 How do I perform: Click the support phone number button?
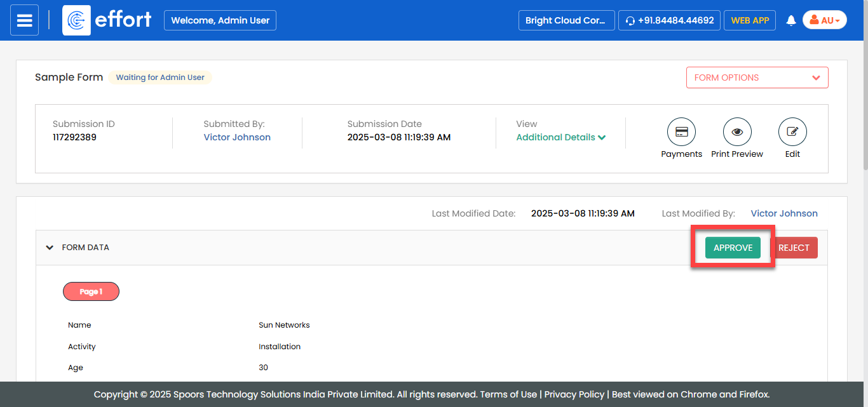(x=669, y=20)
